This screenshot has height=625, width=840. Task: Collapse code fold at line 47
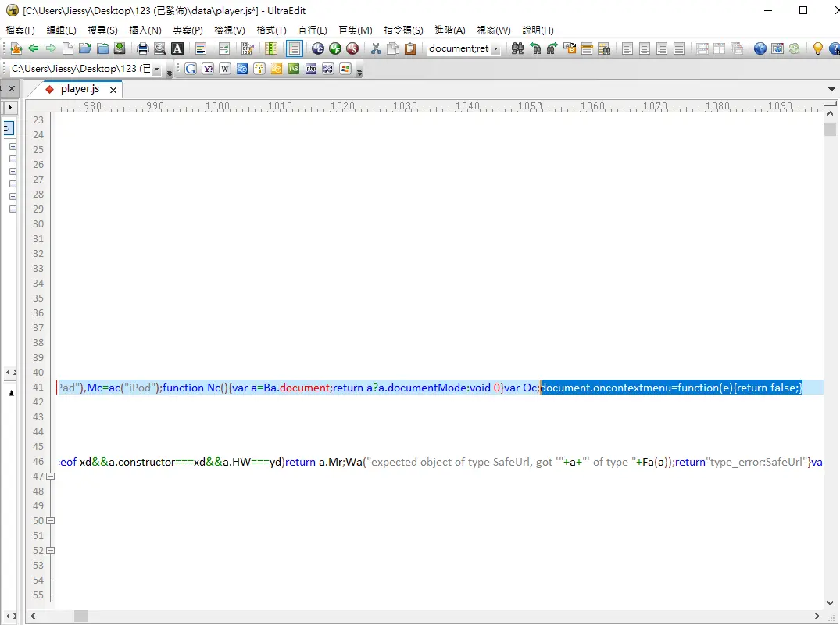pyautogui.click(x=51, y=477)
